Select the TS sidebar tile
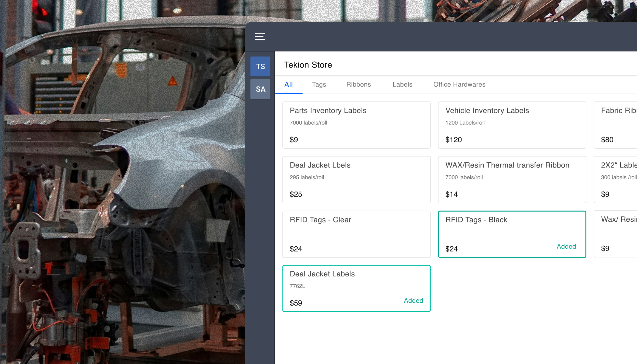637x364 pixels. 260,66
